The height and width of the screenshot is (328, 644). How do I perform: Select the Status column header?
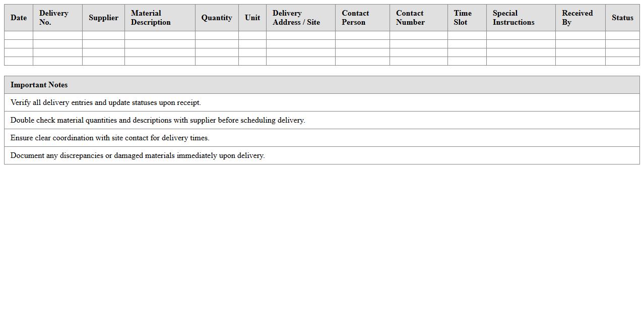(622, 18)
